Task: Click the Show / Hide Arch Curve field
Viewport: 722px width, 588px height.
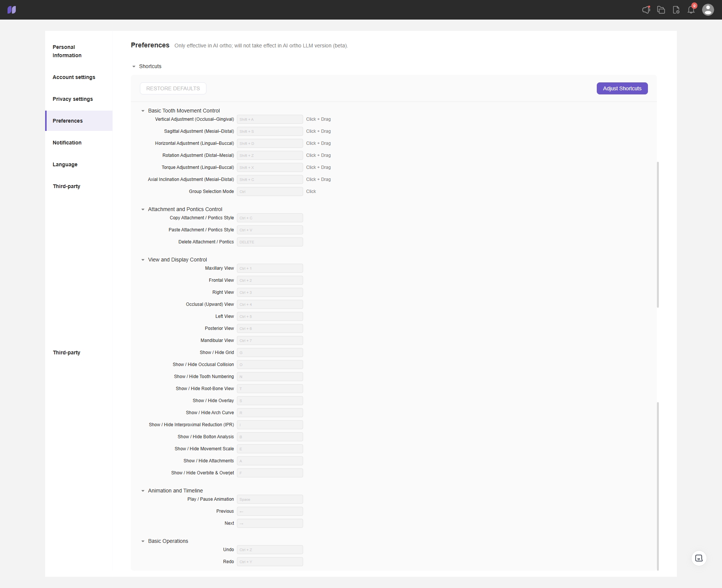Action: tap(270, 413)
